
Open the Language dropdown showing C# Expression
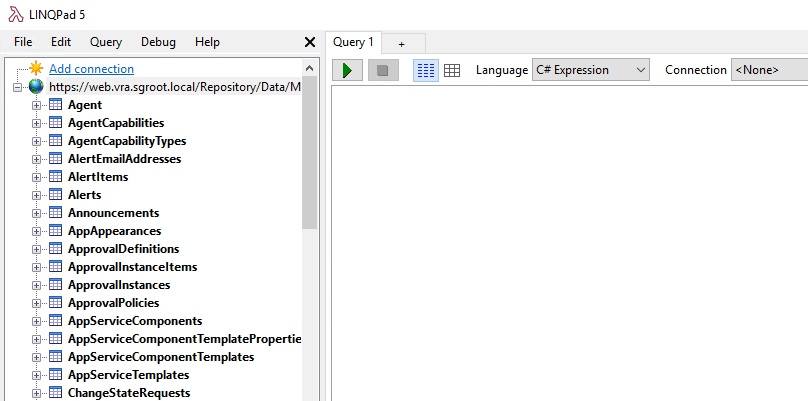click(591, 70)
